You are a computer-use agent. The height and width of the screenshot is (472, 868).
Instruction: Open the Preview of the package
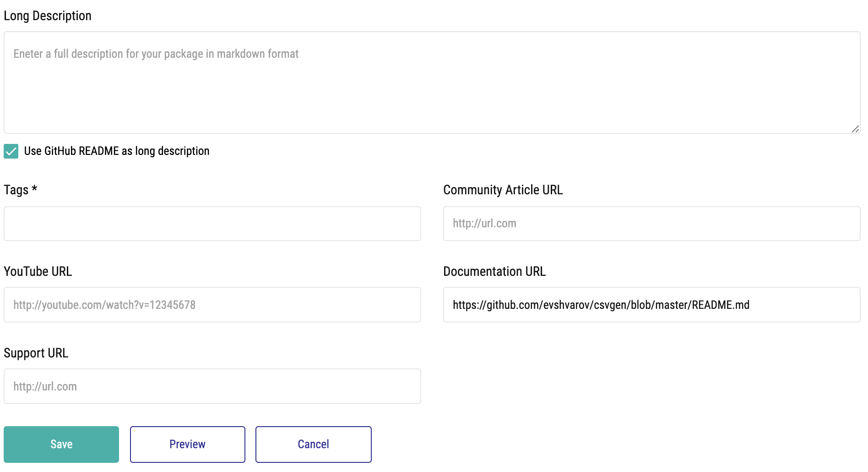188,445
